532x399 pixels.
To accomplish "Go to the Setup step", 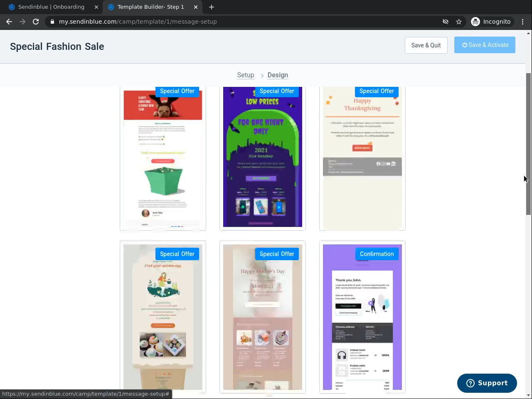I will tap(246, 75).
